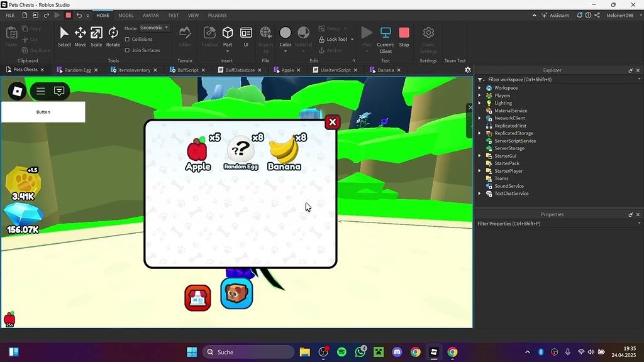Select the Random Egg inventory item

click(x=241, y=152)
